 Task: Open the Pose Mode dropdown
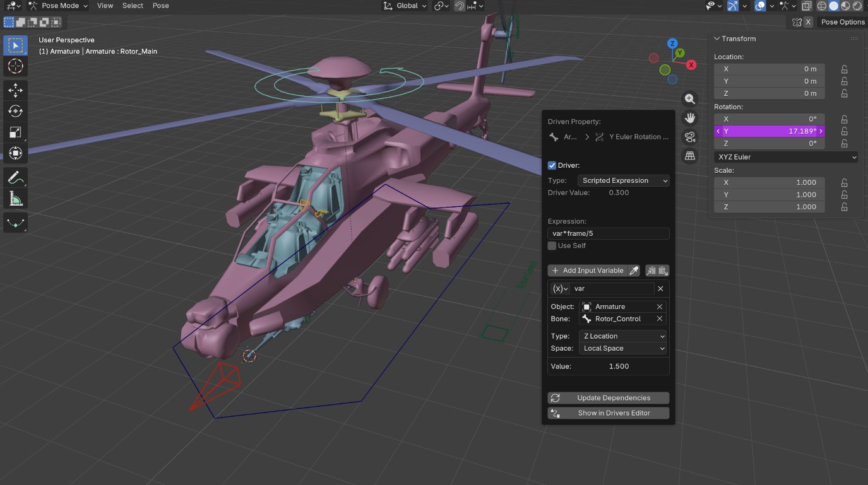point(59,6)
